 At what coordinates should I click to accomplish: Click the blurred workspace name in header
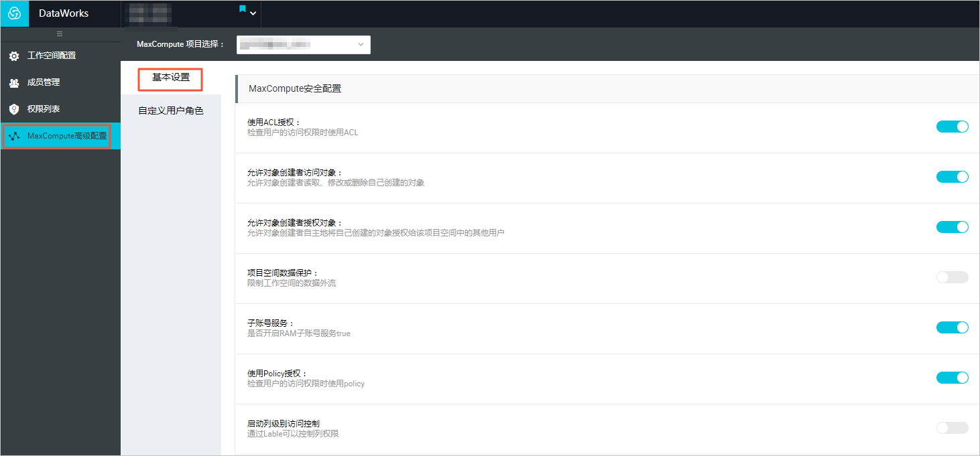coord(150,13)
